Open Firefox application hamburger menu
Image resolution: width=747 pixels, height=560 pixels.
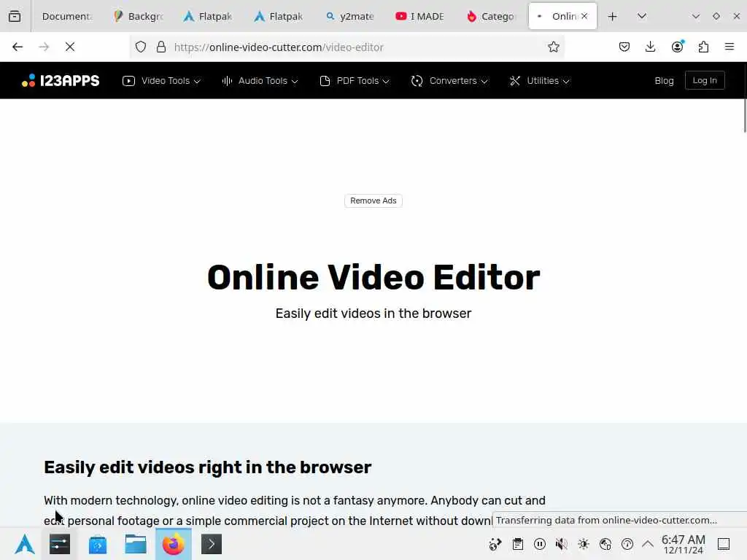[x=729, y=47]
